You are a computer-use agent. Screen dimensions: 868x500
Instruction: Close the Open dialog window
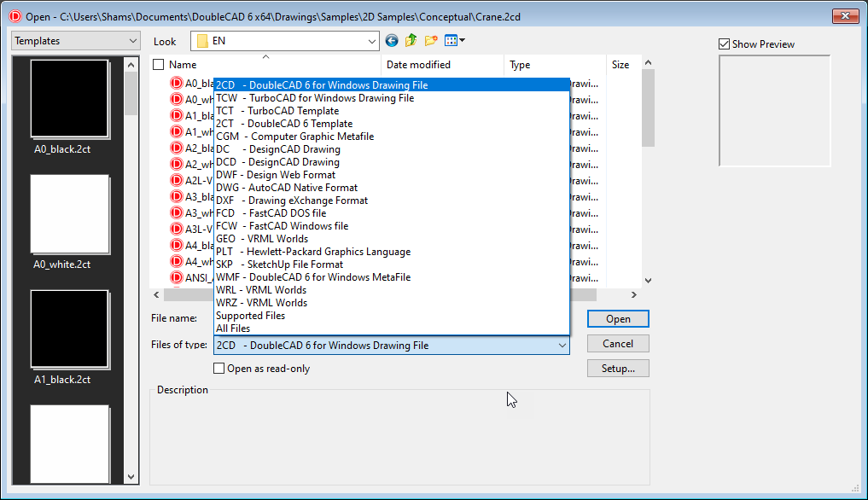(x=845, y=16)
